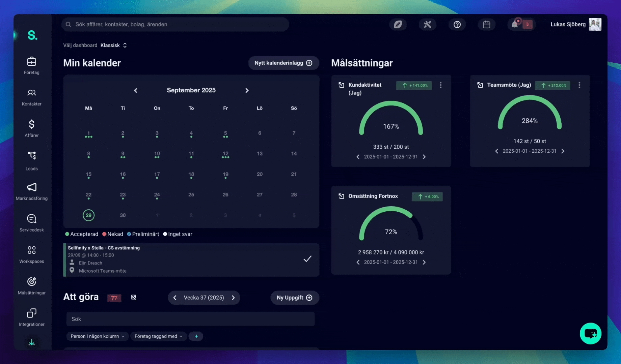
Task: Click the global search field
Action: click(175, 24)
